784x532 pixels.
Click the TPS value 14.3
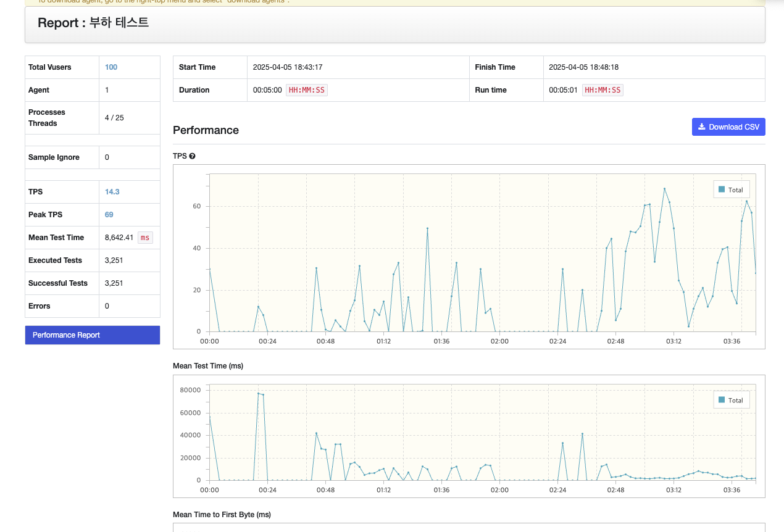[112, 192]
